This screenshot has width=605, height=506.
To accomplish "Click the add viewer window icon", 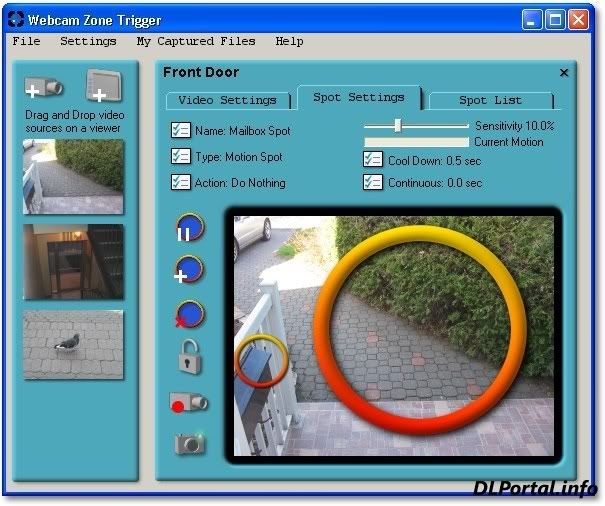I will (x=102, y=87).
